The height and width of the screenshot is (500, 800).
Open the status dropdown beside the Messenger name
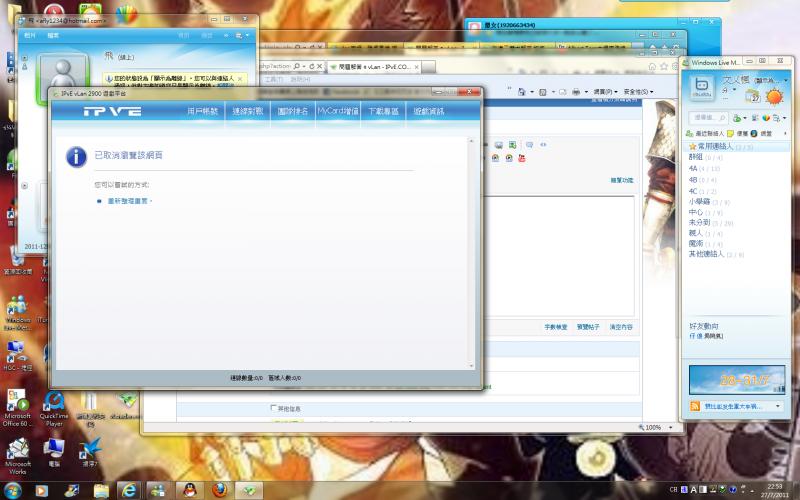[786, 80]
